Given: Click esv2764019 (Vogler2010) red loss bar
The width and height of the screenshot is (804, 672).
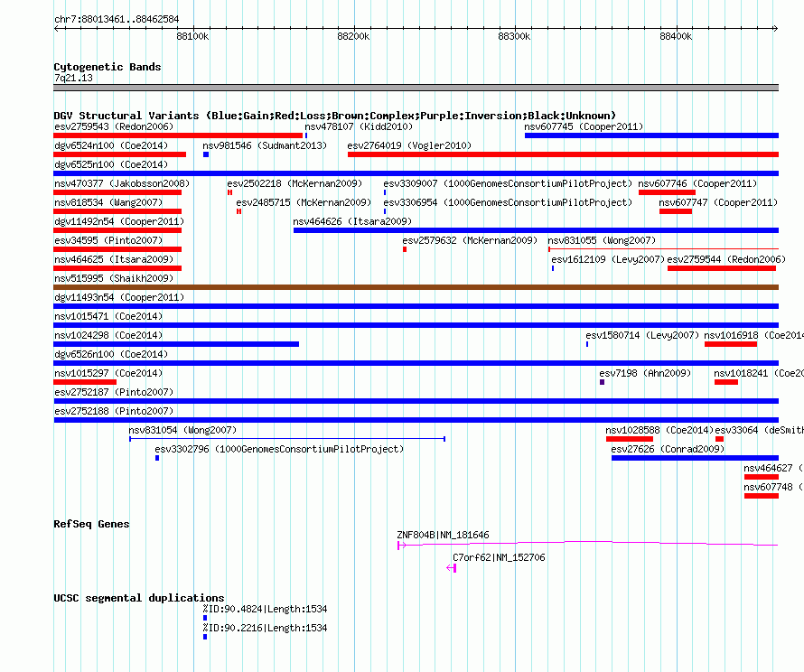Looking at the screenshot, I should pyautogui.click(x=563, y=154).
